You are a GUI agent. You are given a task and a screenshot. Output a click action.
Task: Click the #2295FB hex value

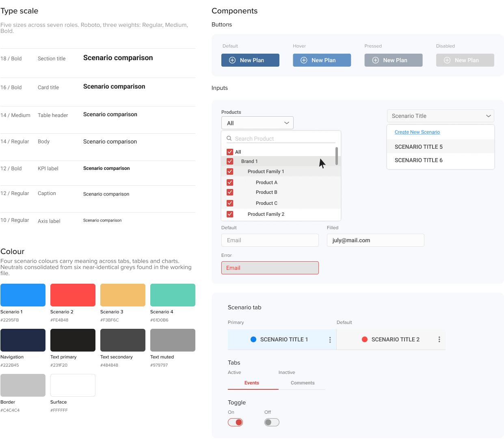(x=10, y=320)
